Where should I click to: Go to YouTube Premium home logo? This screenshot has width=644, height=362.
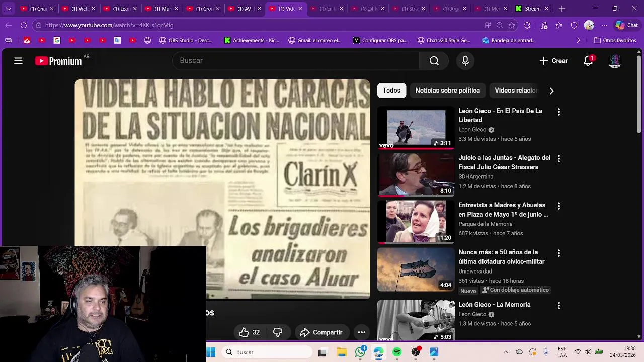point(58,61)
